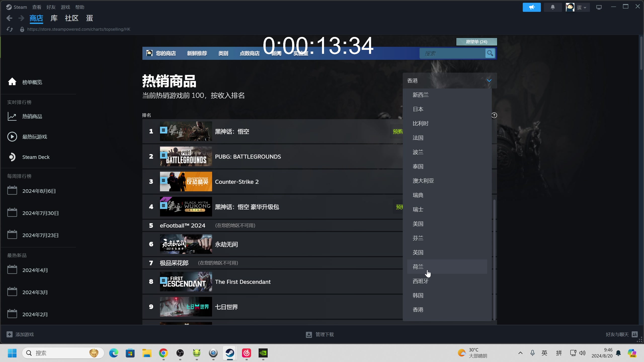This screenshot has width=644, height=362.
Task: Open NetEase Cloud Music taskbar icon
Action: [x=247, y=353]
